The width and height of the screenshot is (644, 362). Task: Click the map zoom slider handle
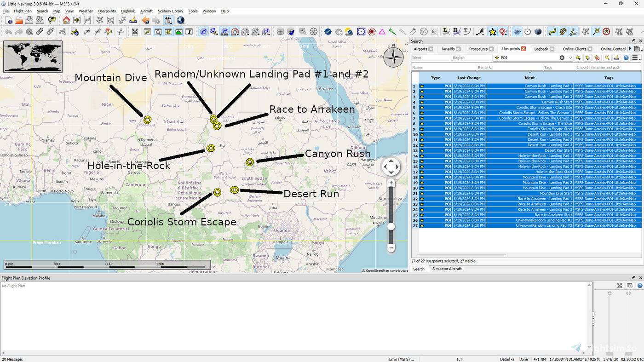coord(391,226)
